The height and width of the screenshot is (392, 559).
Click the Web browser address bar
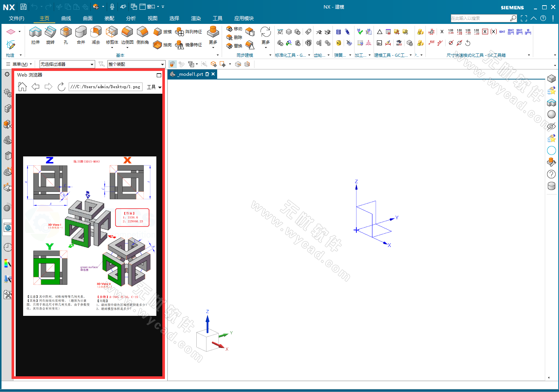106,87
